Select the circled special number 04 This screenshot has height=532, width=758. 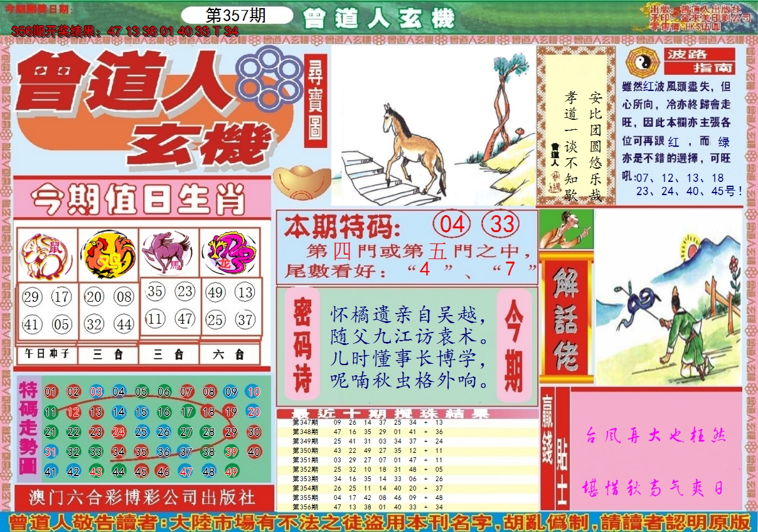(452, 224)
